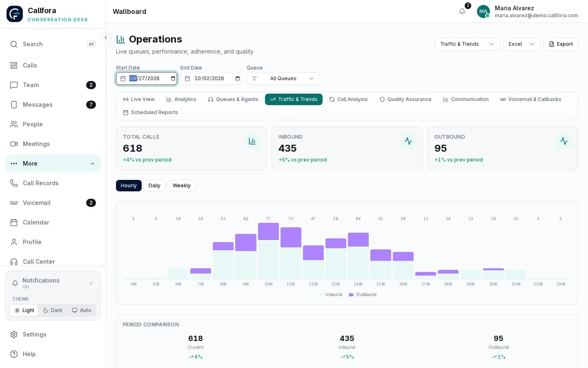This screenshot has width=588, height=368.
Task: Click the 10:00 bar in chart
Action: click(x=268, y=251)
